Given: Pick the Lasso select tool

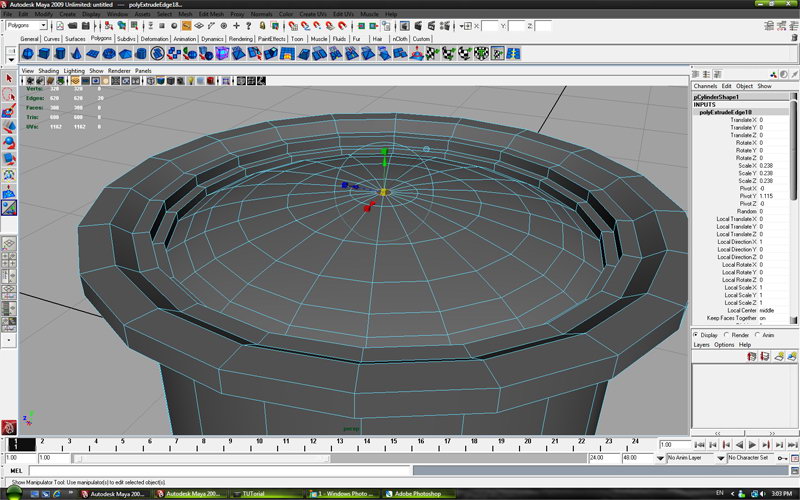Looking at the screenshot, I should [x=9, y=94].
